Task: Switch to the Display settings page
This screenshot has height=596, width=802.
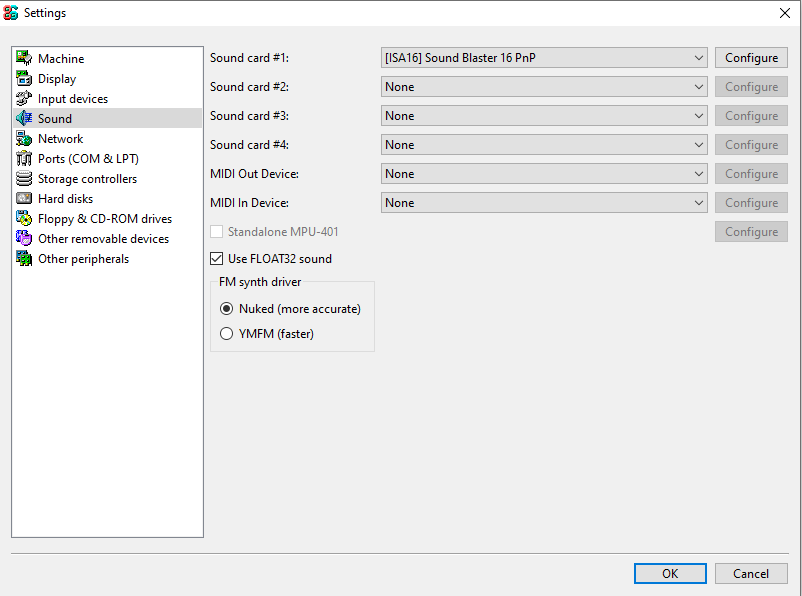Action: [57, 79]
